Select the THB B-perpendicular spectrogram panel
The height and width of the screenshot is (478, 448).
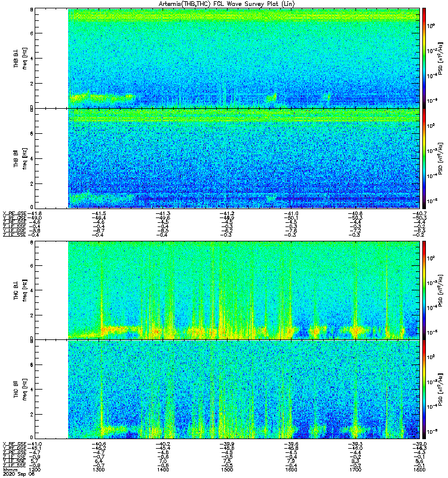click(227, 58)
